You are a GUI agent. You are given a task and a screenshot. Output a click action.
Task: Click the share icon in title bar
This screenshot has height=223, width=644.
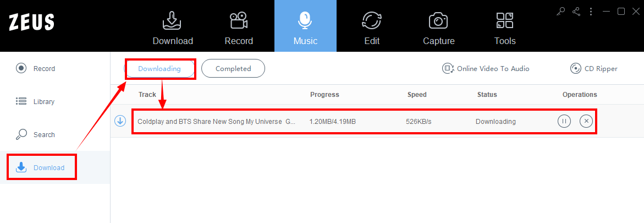(576, 12)
